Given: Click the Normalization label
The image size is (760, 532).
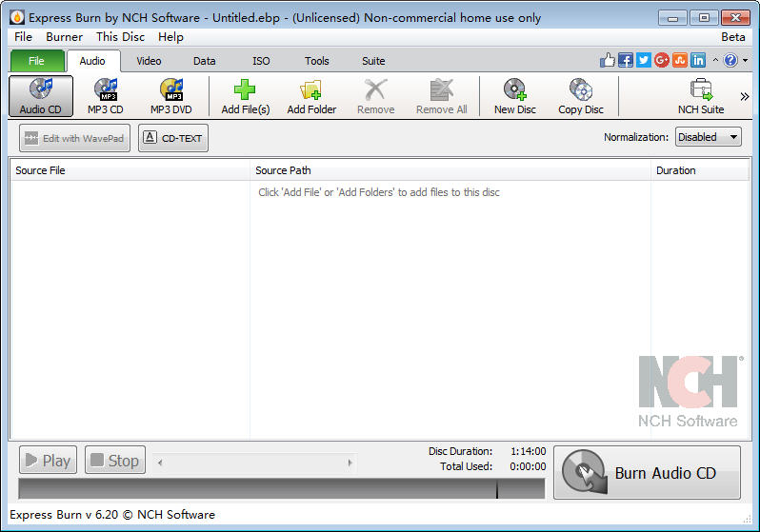Looking at the screenshot, I should point(636,137).
